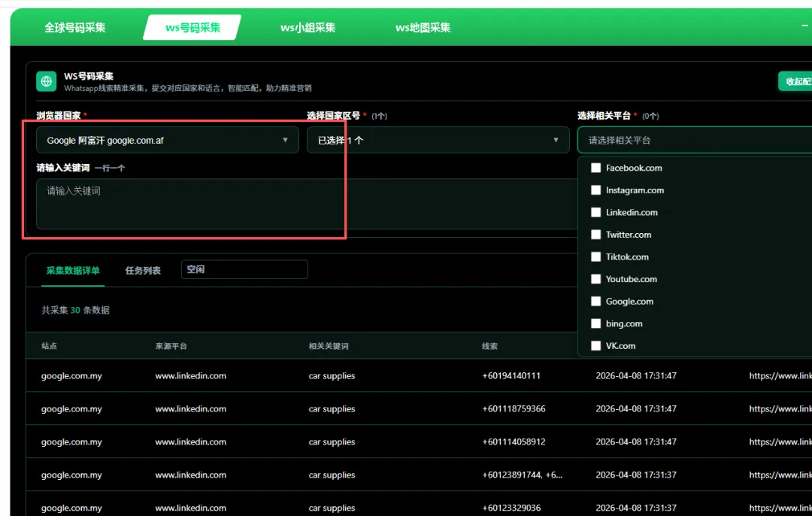Select the Google.com checkbox
812x516 pixels.
coord(596,301)
